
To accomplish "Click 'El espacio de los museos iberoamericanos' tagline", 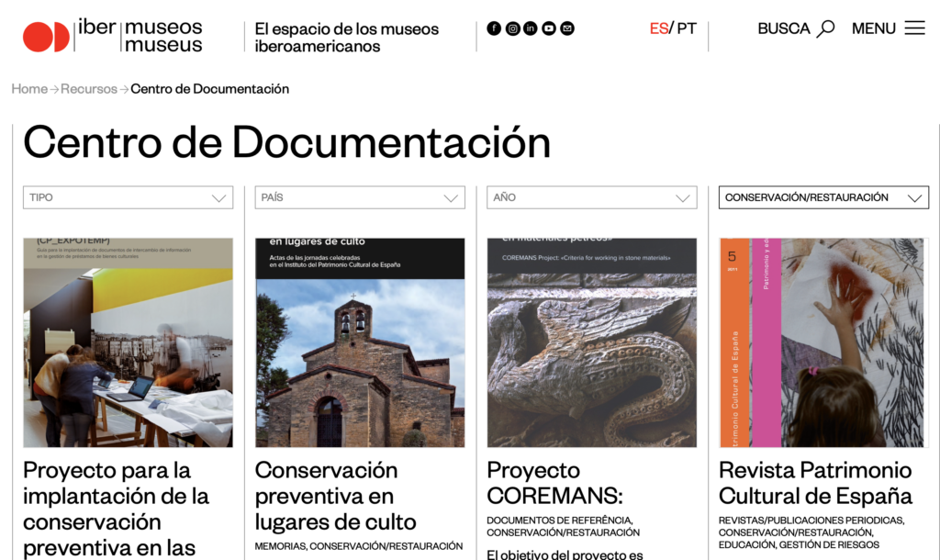I will click(x=346, y=37).
